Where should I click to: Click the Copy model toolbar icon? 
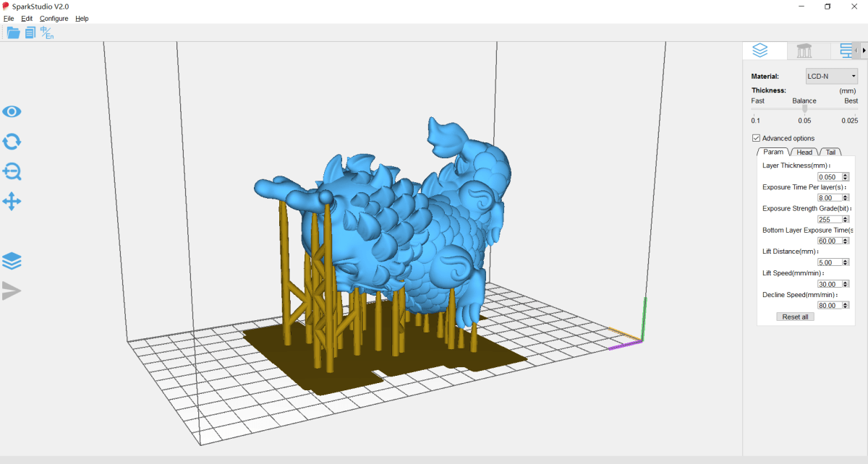(29, 32)
